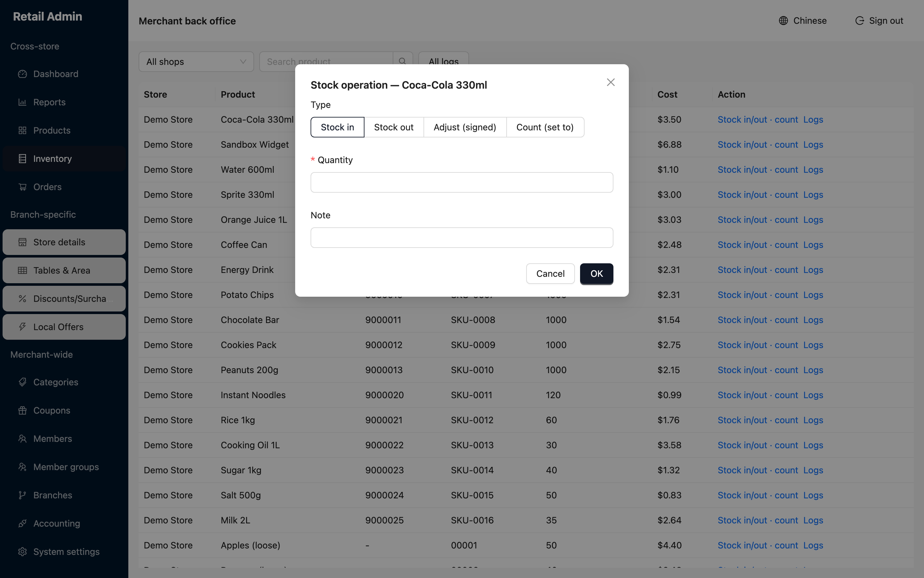
Task: Click the Accounting icon in sidebar
Action: 22,523
